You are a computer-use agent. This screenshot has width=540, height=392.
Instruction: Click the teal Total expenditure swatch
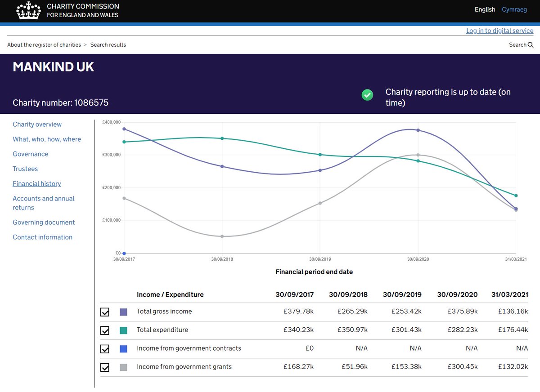pos(123,330)
